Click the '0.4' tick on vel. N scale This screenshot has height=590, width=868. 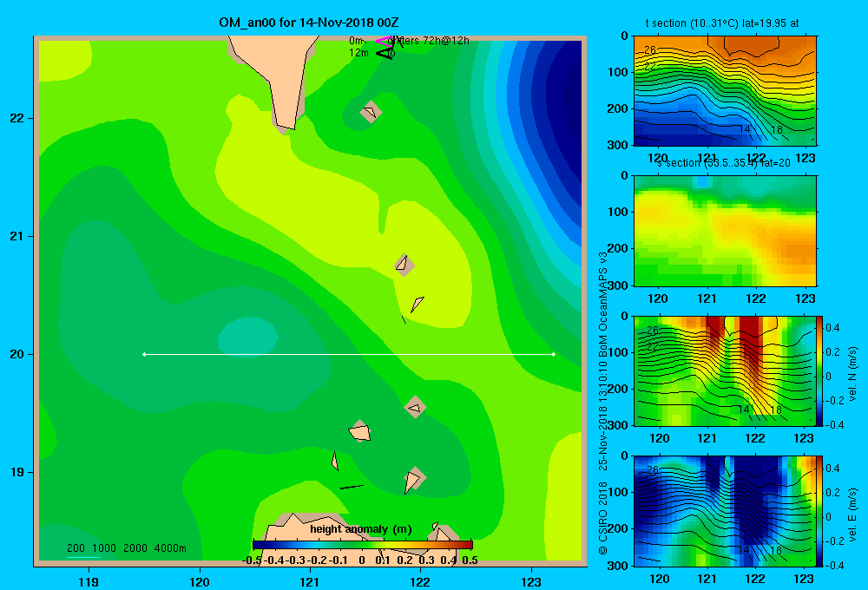832,328
